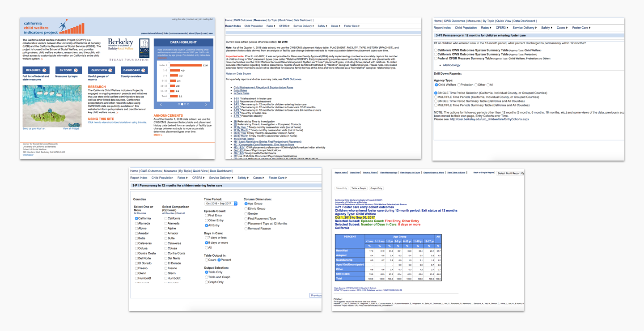The height and width of the screenshot is (331, 644).
Task: Click the 'Clear All' link under Select Comparison
Action: click(181, 213)
